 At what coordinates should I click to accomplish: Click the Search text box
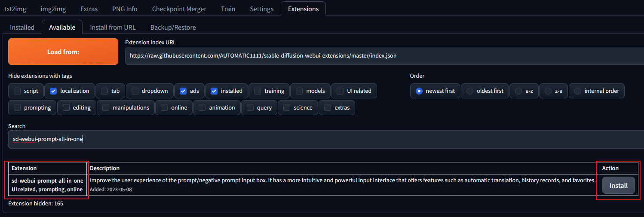322,139
